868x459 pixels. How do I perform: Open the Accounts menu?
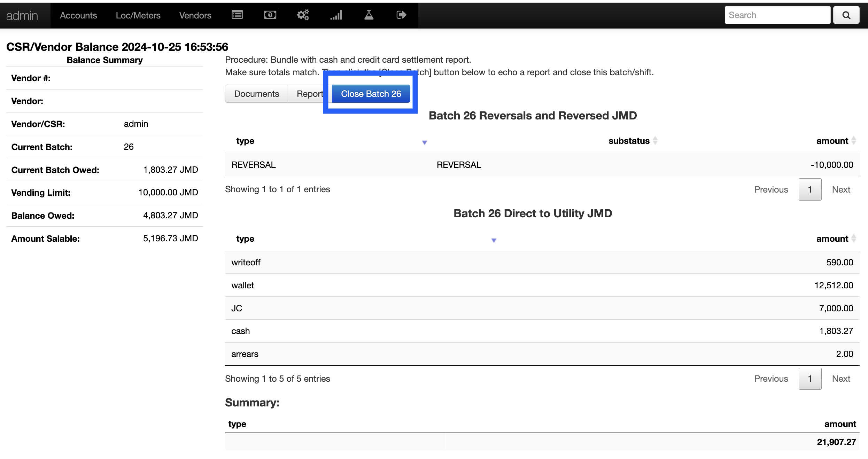[78, 15]
